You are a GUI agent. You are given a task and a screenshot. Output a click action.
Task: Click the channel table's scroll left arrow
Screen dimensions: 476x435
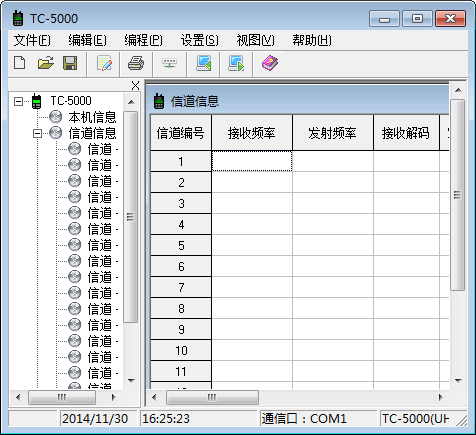pos(154,397)
